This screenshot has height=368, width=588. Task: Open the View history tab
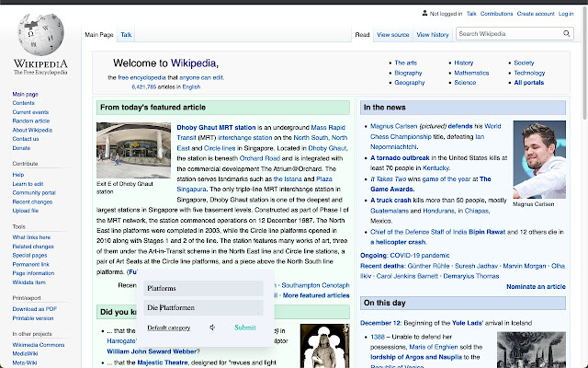(x=433, y=35)
